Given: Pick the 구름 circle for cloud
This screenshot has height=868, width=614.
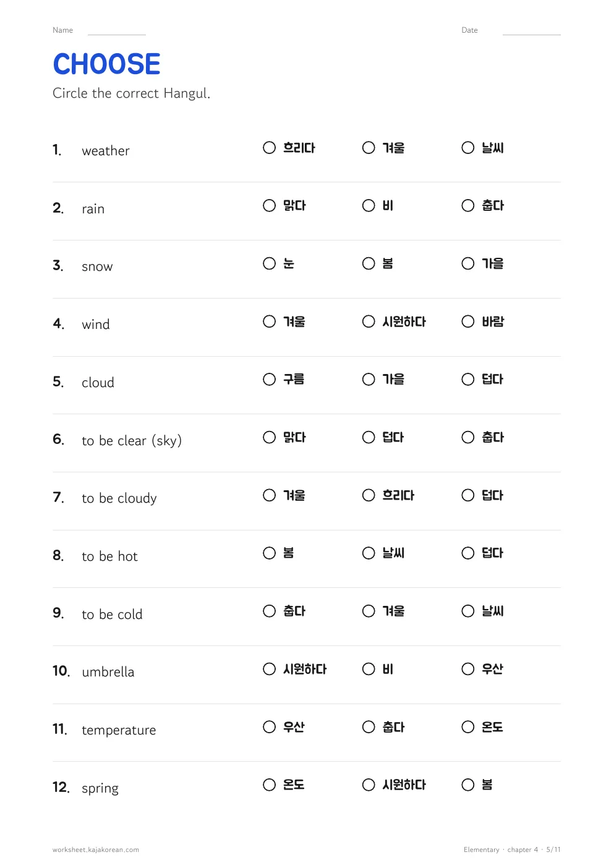Looking at the screenshot, I should click(269, 379).
